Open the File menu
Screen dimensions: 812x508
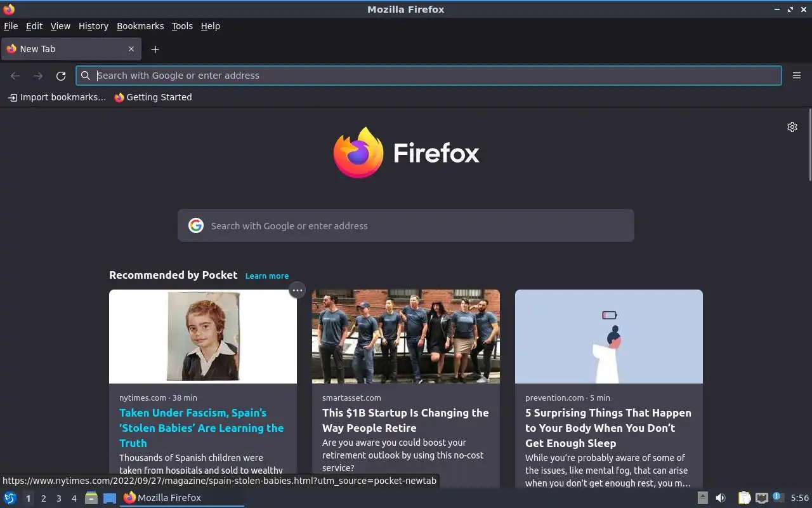pyautogui.click(x=11, y=26)
